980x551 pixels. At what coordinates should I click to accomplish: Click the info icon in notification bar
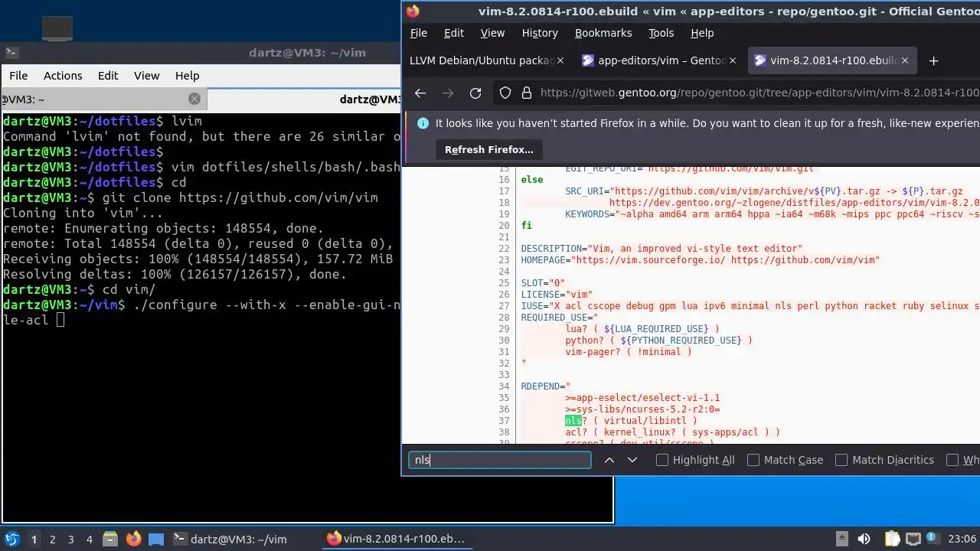(423, 123)
